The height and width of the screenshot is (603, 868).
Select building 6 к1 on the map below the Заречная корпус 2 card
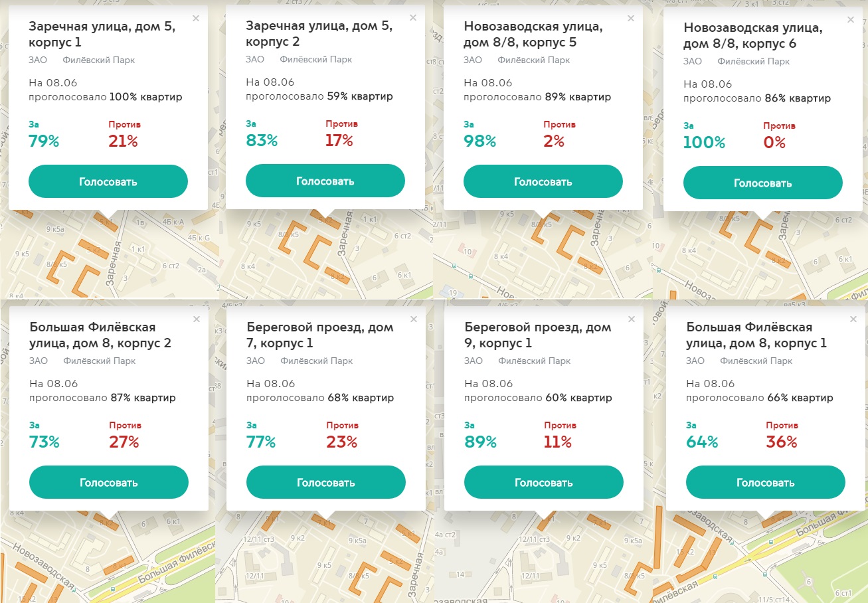pos(401,274)
